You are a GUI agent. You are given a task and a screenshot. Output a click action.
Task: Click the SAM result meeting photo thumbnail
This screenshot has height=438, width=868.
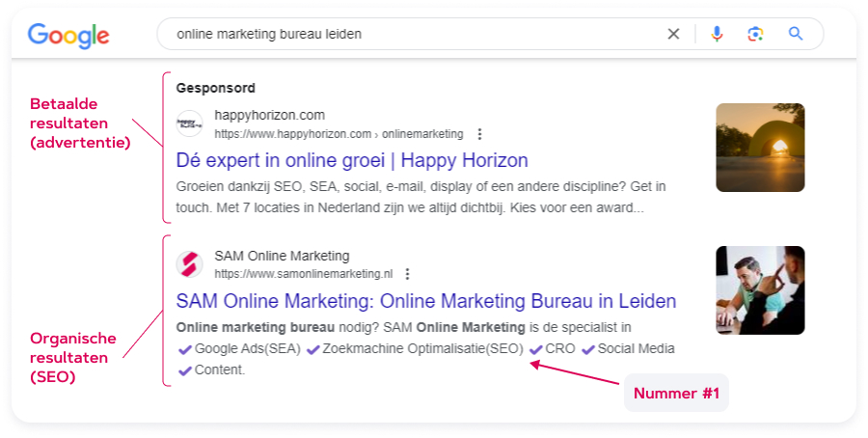(x=760, y=289)
